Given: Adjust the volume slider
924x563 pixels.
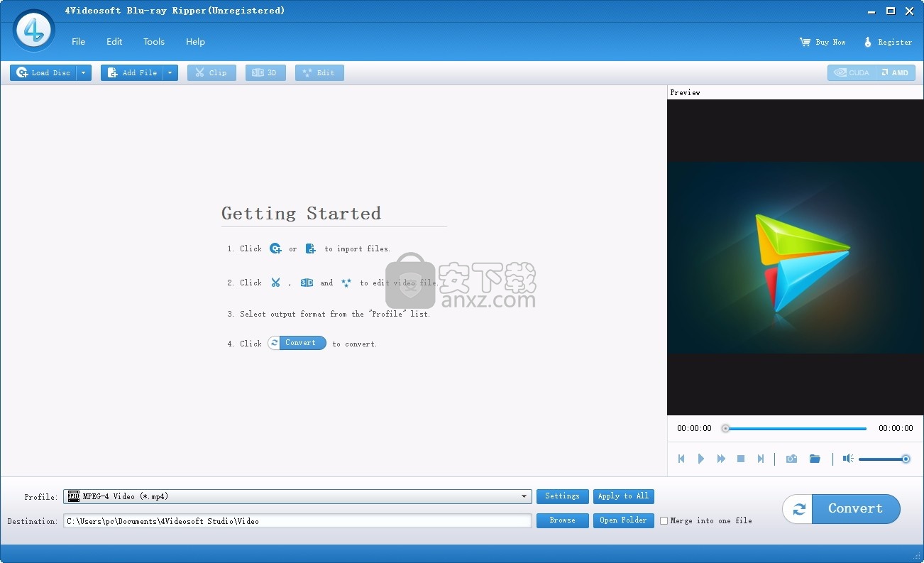Looking at the screenshot, I should click(x=884, y=459).
